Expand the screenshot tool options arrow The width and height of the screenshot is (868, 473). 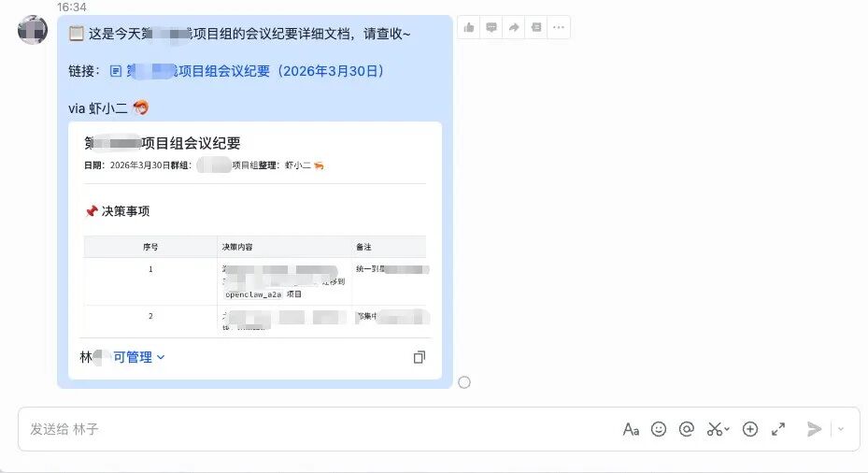point(727,429)
